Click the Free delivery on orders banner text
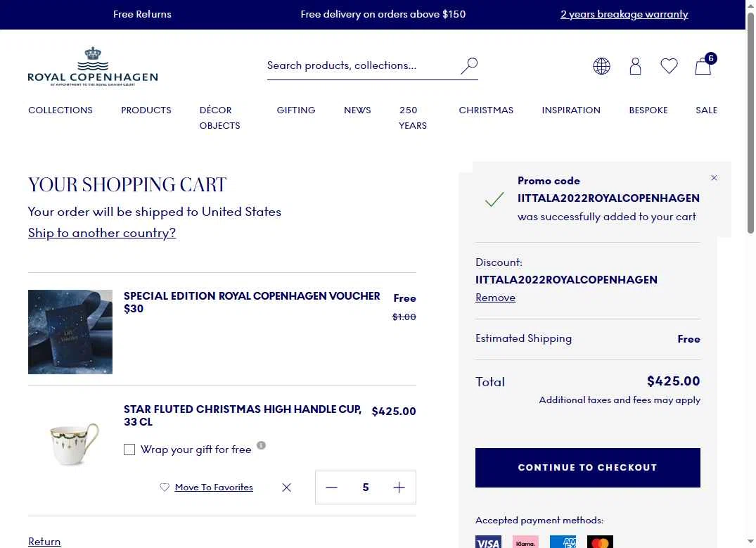756x548 pixels. [383, 14]
